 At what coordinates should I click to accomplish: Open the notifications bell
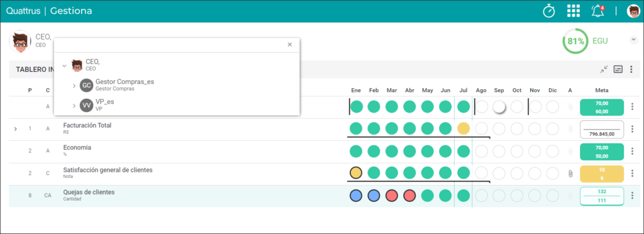pyautogui.click(x=598, y=11)
